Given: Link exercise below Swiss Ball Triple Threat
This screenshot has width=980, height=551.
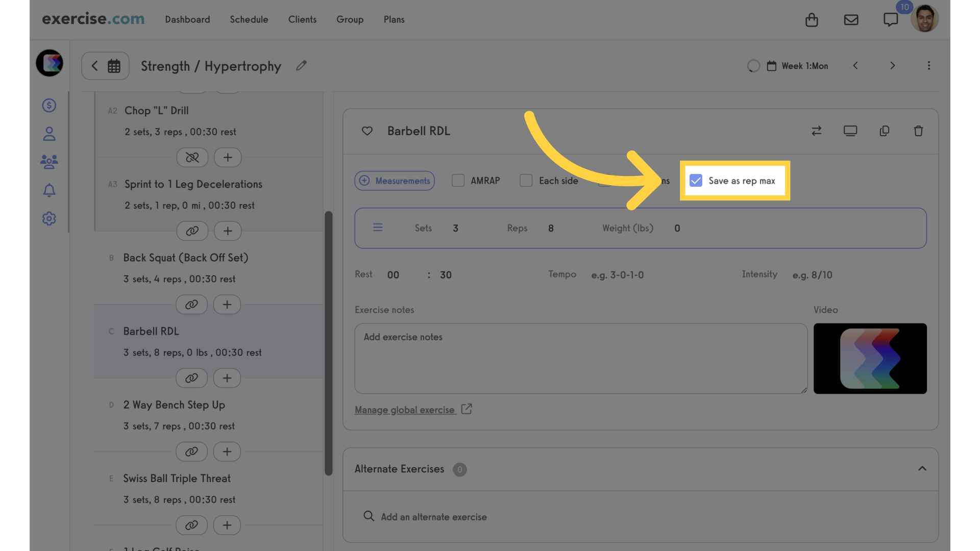Looking at the screenshot, I should pos(191,525).
